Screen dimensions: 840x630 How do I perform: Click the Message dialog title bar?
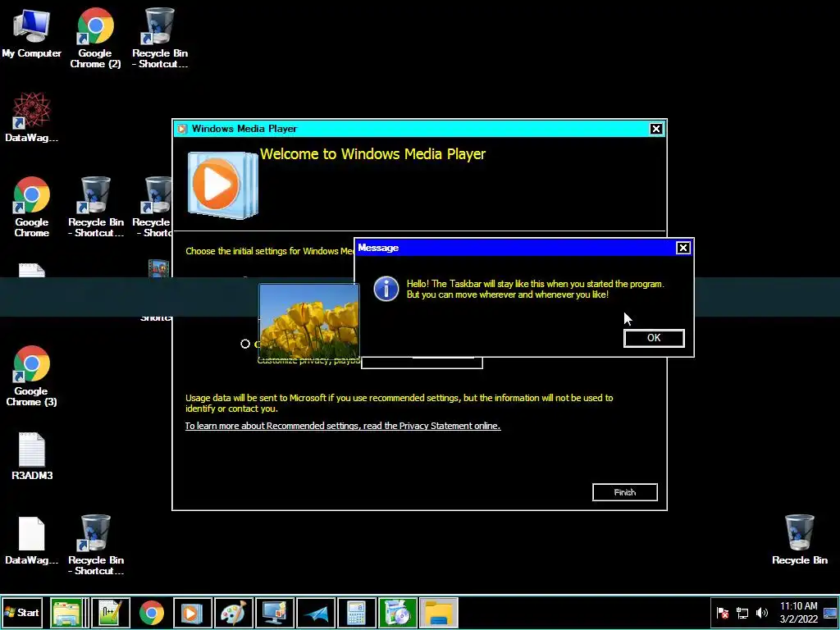pos(514,248)
